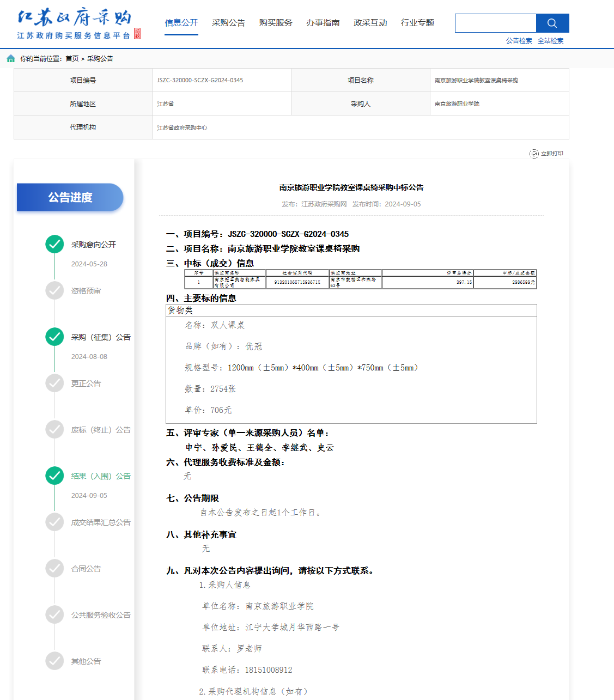The height and width of the screenshot is (700, 614).
Task: Click the print icon near 立即打印
Action: (x=534, y=154)
